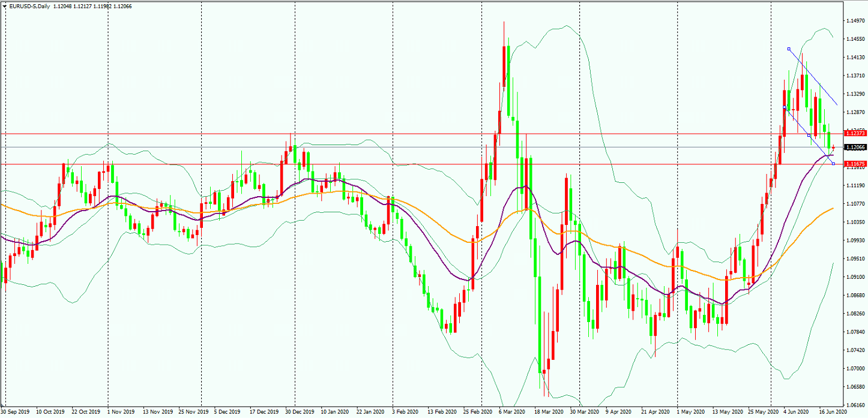Click the 1.12870 price on the axis
The height and width of the screenshot is (418, 868).
pyautogui.click(x=855, y=113)
